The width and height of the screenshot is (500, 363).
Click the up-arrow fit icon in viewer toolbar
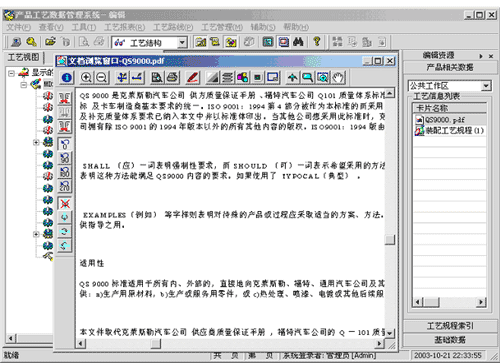coord(292,78)
